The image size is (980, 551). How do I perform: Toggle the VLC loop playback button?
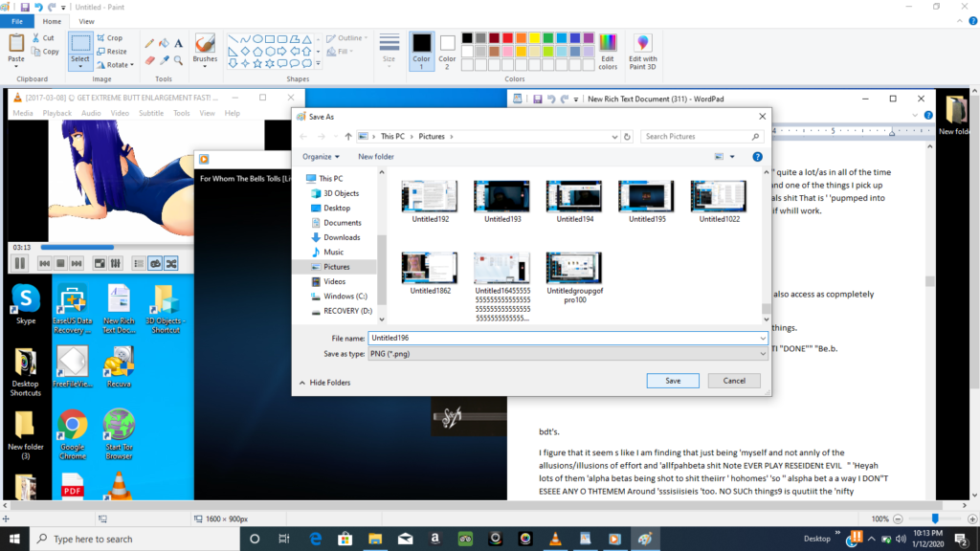(x=155, y=264)
